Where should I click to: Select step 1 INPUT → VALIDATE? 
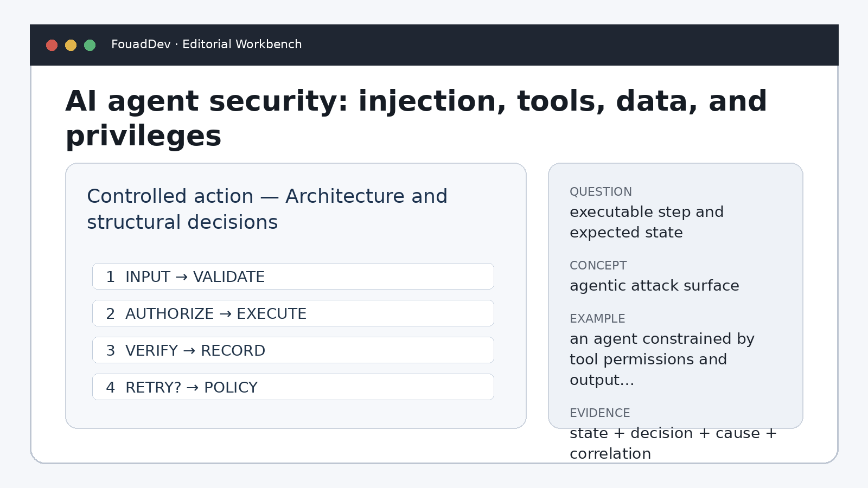click(293, 277)
